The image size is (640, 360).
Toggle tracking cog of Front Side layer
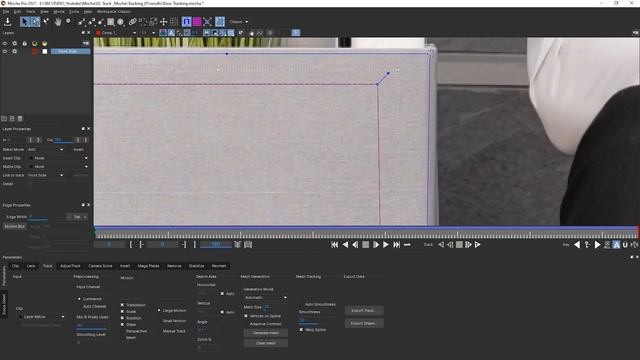[x=15, y=51]
